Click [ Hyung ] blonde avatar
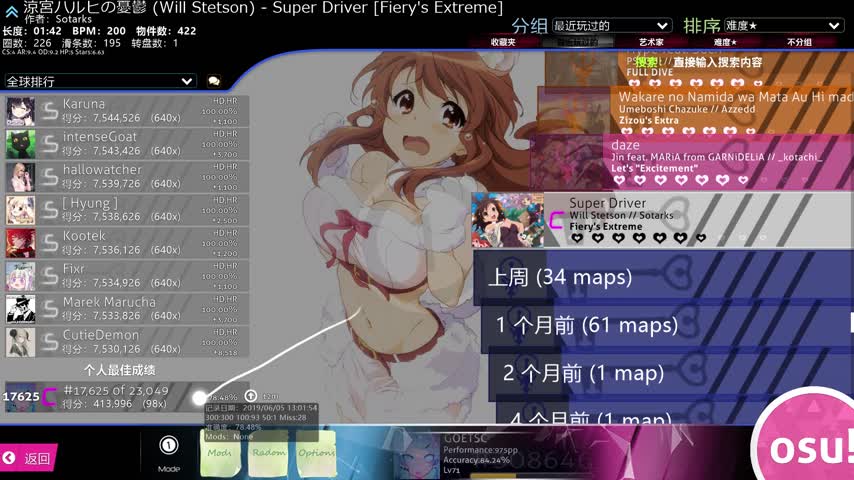This screenshot has height=480, width=854. coord(21,210)
